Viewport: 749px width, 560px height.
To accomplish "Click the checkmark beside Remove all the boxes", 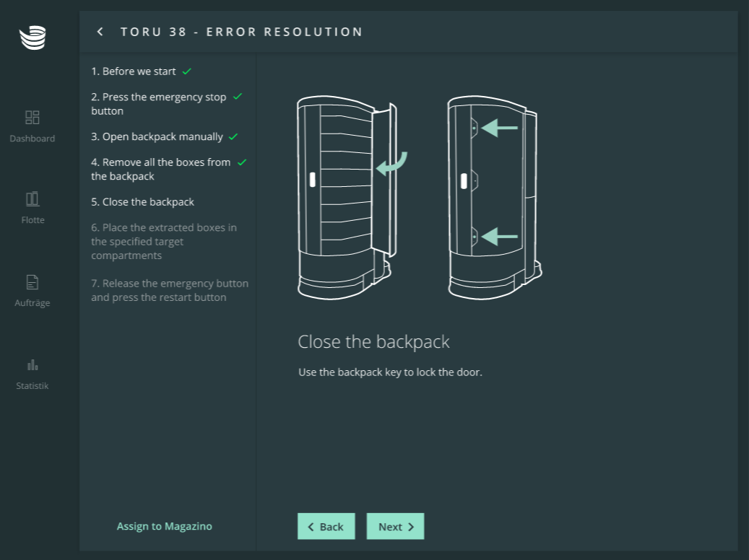I will 241,162.
